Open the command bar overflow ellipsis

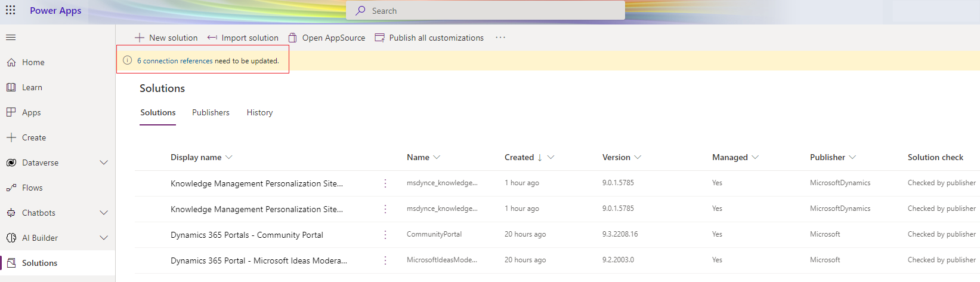(x=500, y=38)
